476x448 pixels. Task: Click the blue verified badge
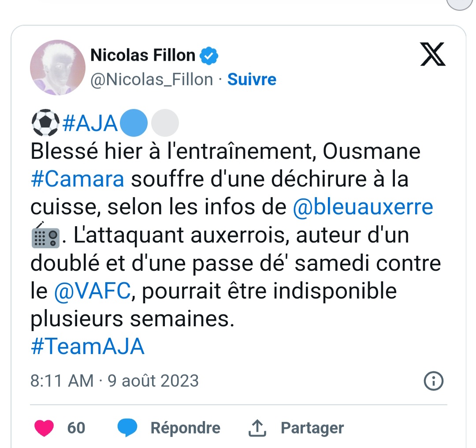coord(209,56)
